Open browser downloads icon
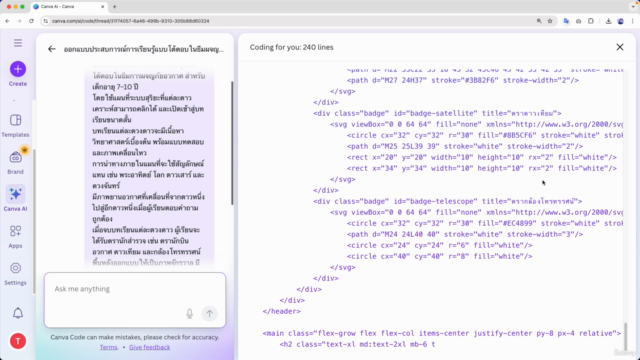This screenshot has height=360, width=640. pos(608,21)
